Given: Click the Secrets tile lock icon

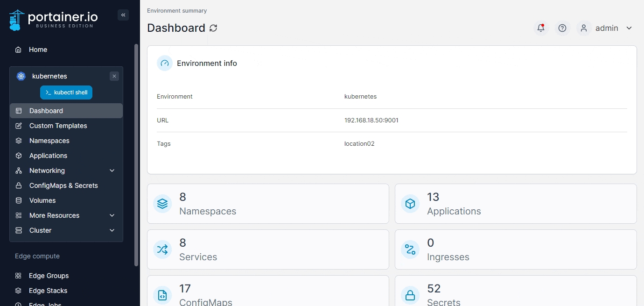Looking at the screenshot, I should point(410,295).
